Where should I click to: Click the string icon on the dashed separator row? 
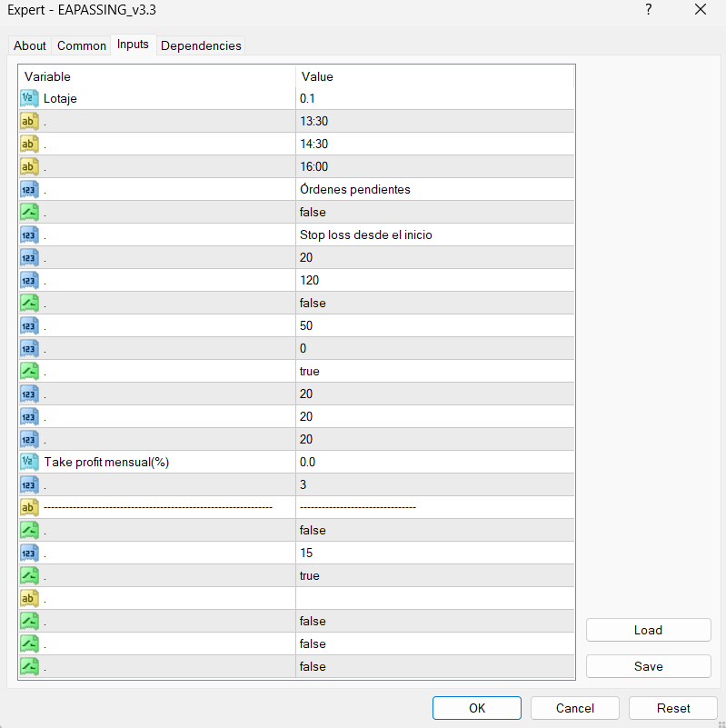pyautogui.click(x=29, y=508)
